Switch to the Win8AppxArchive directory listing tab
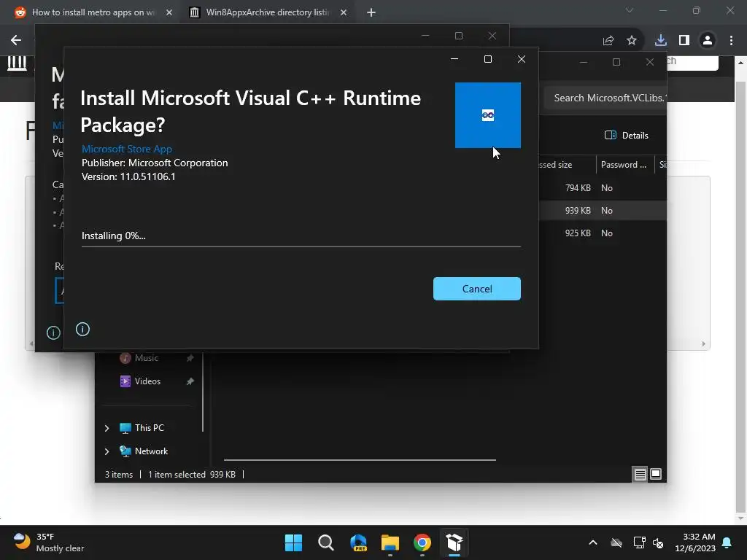This screenshot has width=747, height=560. (268, 12)
